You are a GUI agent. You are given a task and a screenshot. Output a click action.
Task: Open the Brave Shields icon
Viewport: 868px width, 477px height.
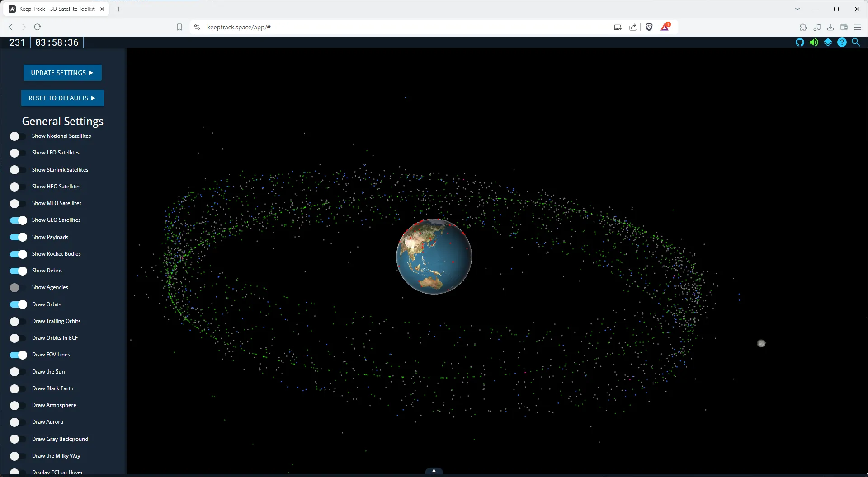click(649, 27)
